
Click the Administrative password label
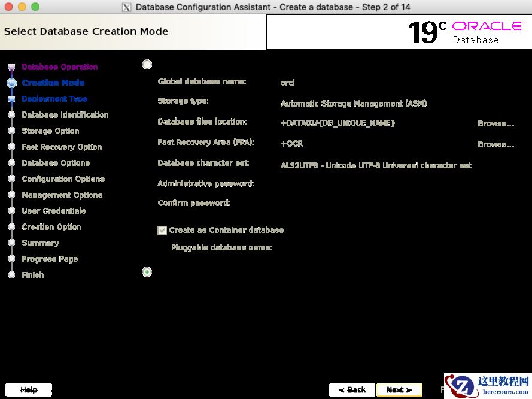point(206,184)
